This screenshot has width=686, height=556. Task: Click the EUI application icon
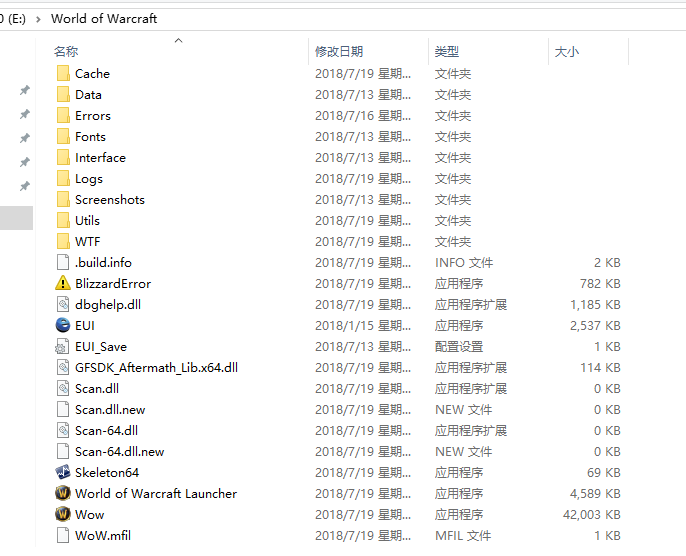point(63,325)
